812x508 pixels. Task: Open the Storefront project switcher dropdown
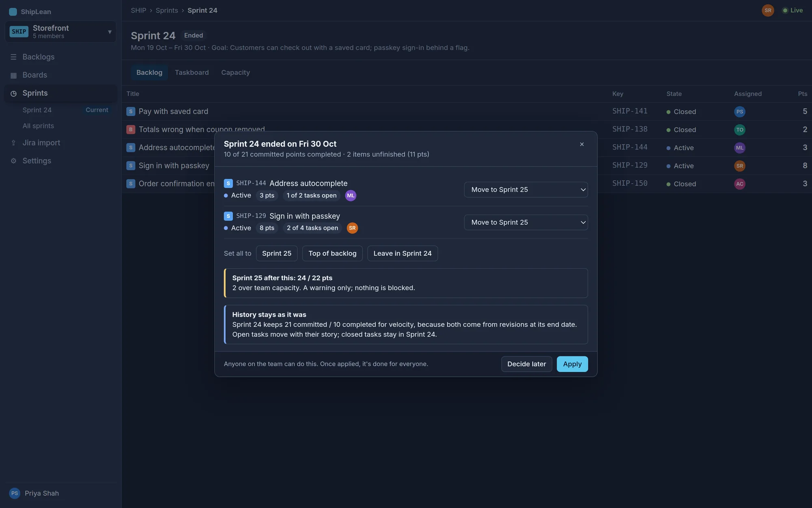(60, 32)
